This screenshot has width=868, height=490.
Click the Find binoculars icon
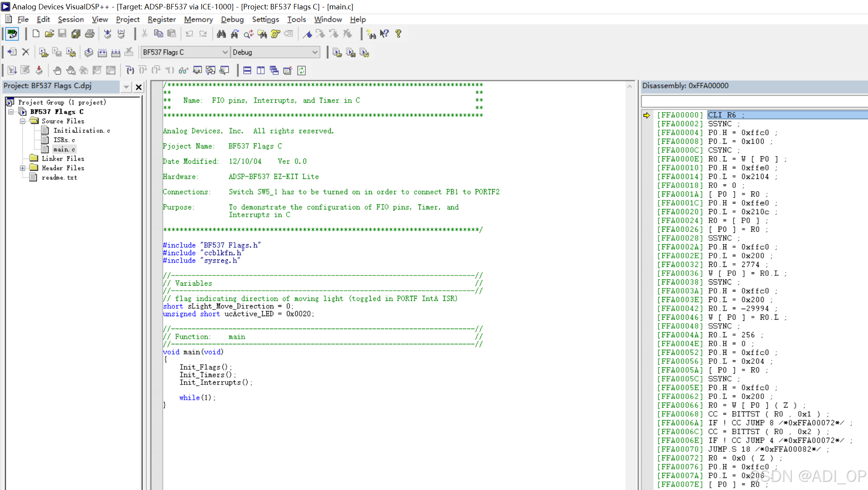(221, 34)
